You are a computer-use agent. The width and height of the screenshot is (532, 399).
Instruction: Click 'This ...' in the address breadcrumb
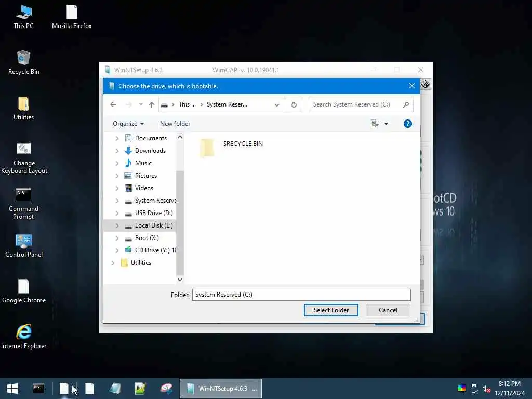[187, 104]
